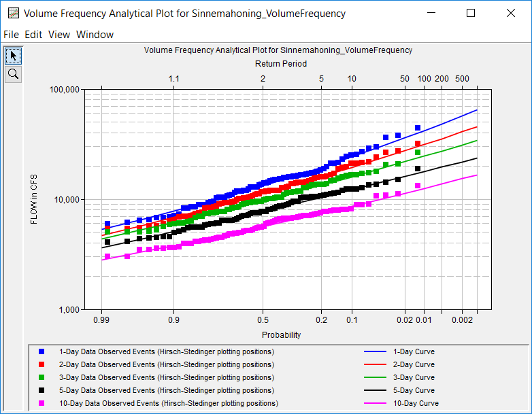Click the blue 1-Day Curve legend line

376,351
